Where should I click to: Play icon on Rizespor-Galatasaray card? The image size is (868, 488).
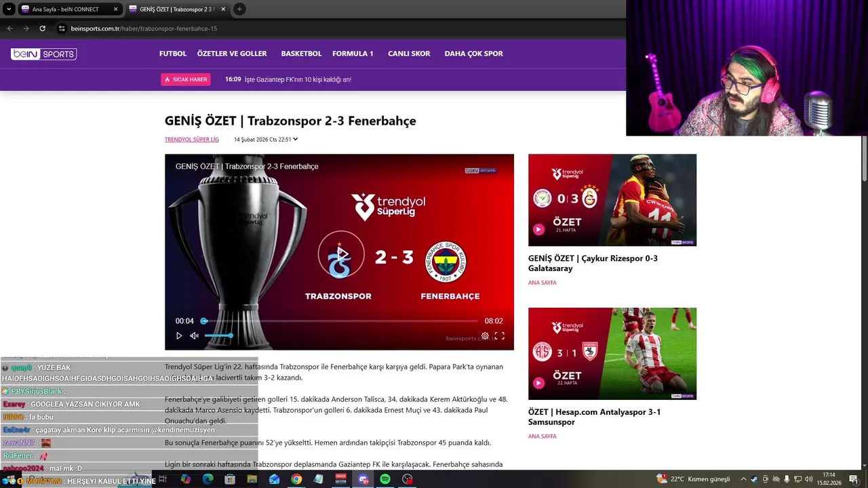[538, 229]
